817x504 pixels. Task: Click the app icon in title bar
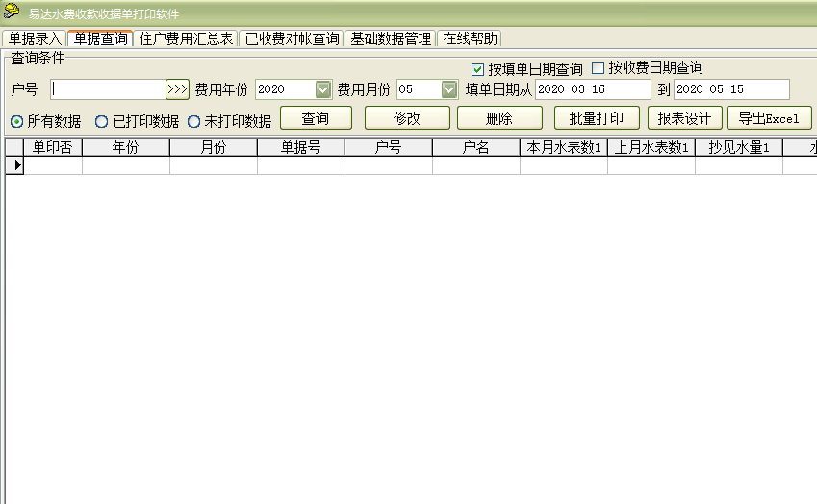coord(12,13)
